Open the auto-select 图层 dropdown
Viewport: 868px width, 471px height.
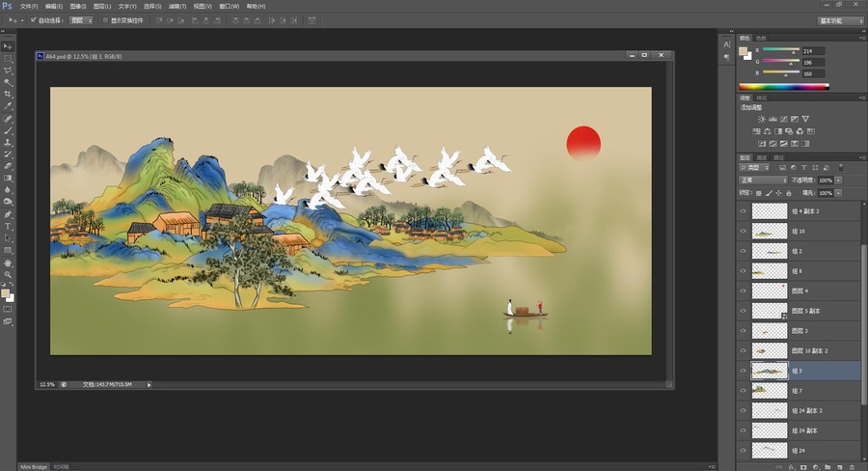coord(81,20)
